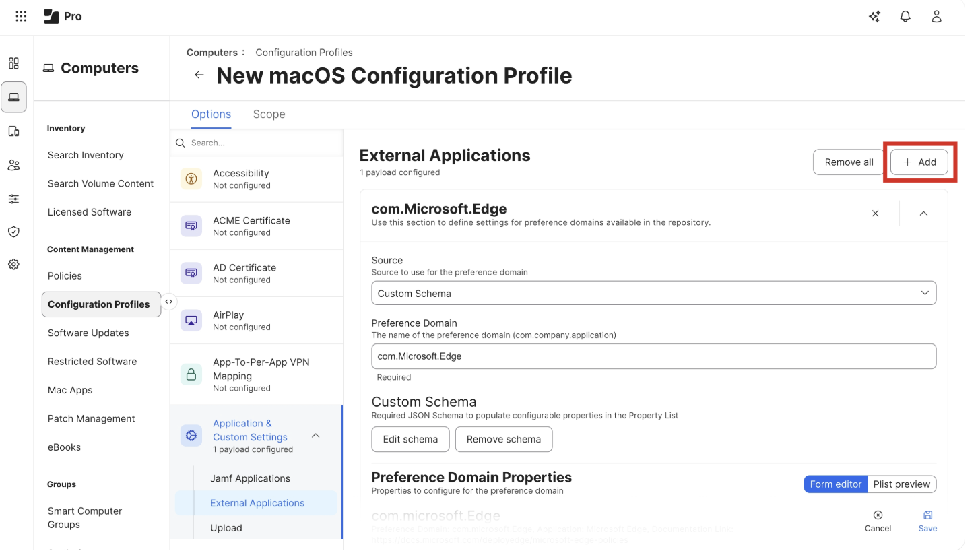Viewport: 980px width, 557px height.
Task: Switch to Plist preview view
Action: click(x=901, y=484)
